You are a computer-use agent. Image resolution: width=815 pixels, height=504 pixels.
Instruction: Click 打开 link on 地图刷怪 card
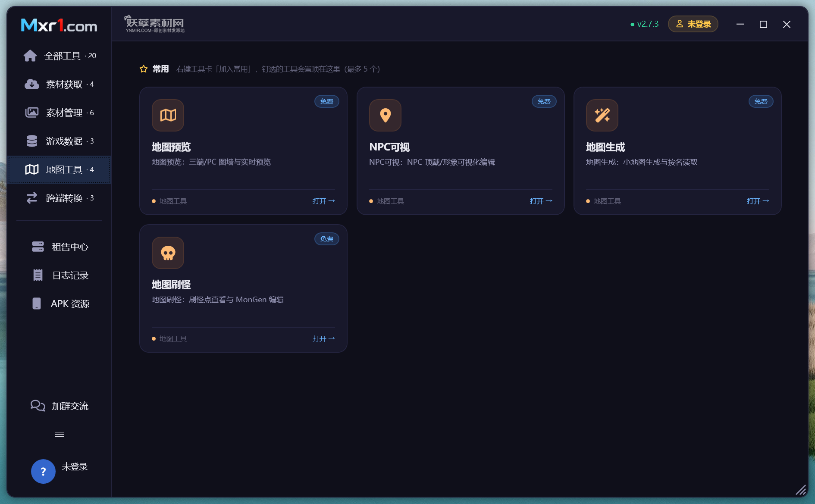[x=323, y=338]
